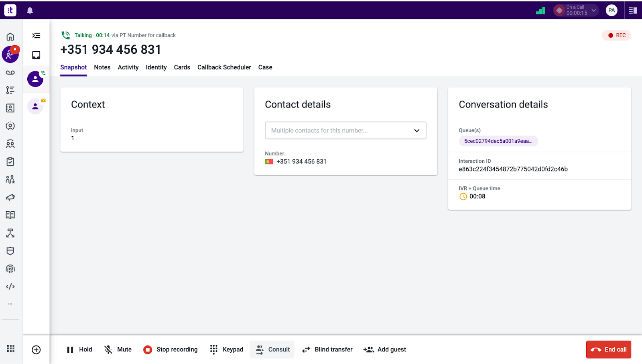Viewport: 642px width, 364px height.
Task: Open the Keypad
Action: click(227, 350)
